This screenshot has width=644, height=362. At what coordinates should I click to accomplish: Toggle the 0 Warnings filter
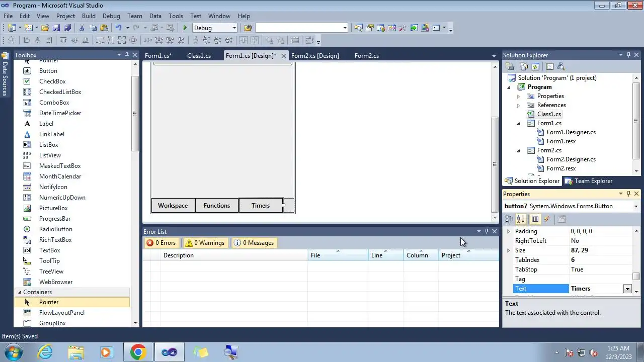[x=205, y=243]
